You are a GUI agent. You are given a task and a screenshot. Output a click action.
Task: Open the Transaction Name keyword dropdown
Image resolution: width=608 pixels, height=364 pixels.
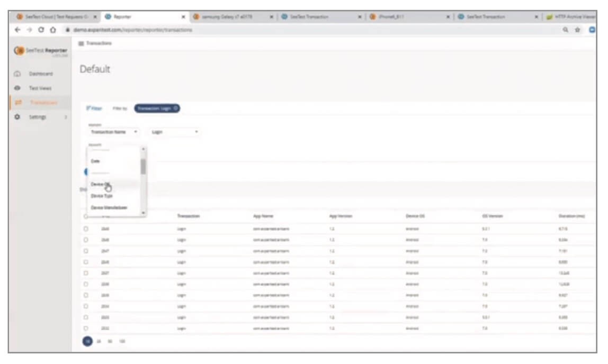click(114, 132)
